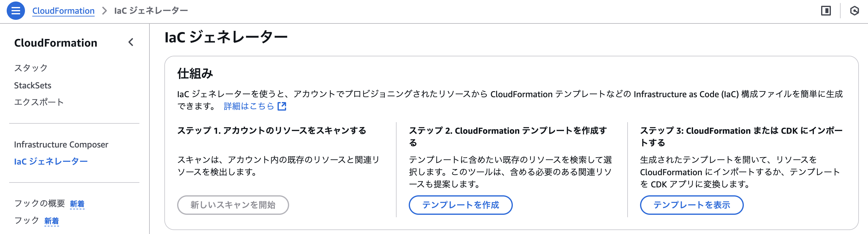The image size is (868, 234).
Task: Click the 詳細はこちら link
Action: tap(249, 106)
